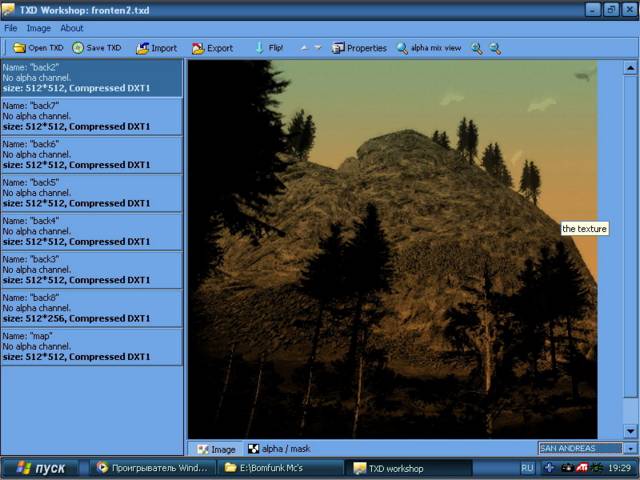640x480 pixels.
Task: Move texture down with the down arrow icon
Action: click(x=318, y=48)
